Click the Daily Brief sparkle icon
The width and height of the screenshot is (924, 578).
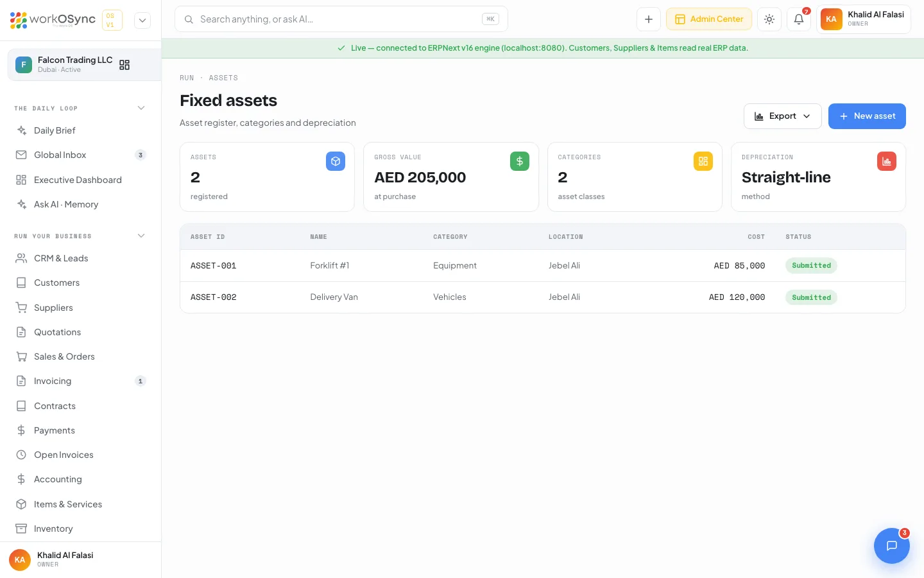click(21, 130)
